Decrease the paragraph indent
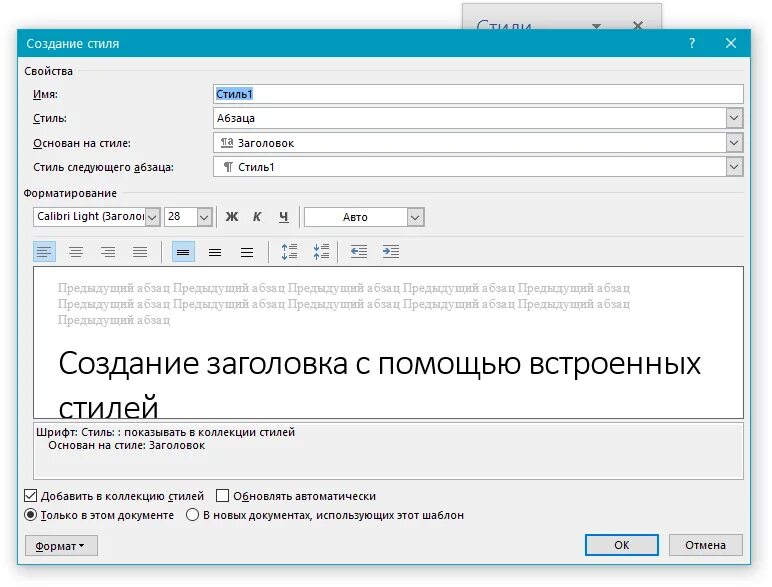The width and height of the screenshot is (772, 587). pos(359,252)
